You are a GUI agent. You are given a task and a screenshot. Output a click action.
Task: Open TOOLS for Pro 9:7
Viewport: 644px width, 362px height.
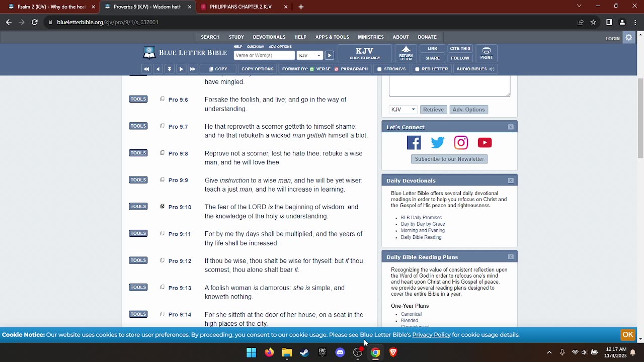[138, 126]
